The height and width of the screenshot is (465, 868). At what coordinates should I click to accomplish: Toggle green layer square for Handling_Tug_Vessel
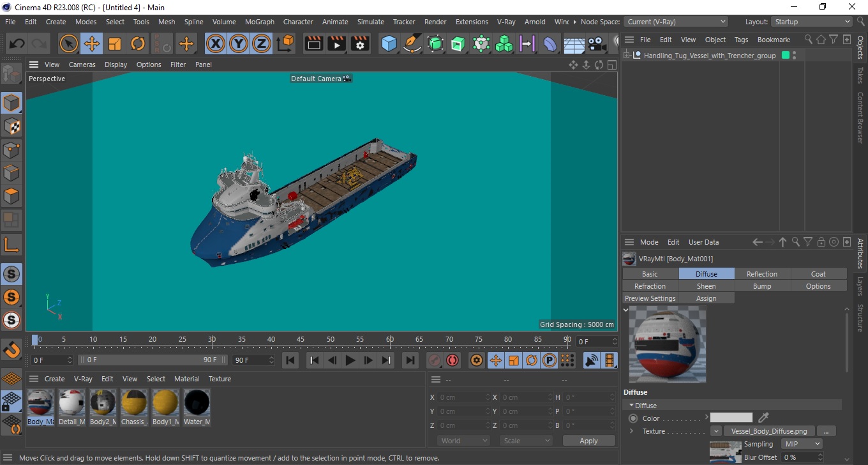pos(786,56)
